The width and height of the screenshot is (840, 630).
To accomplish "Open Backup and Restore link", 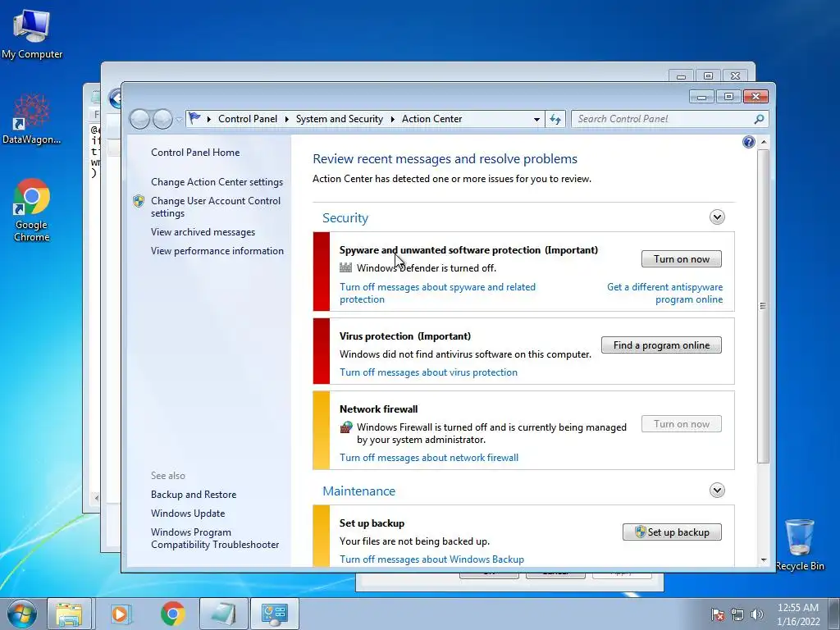I will (194, 495).
